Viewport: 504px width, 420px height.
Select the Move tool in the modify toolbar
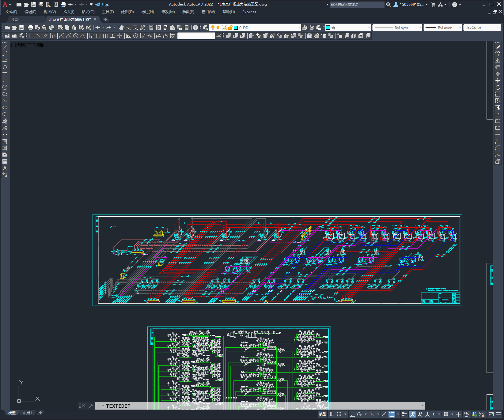(498, 81)
